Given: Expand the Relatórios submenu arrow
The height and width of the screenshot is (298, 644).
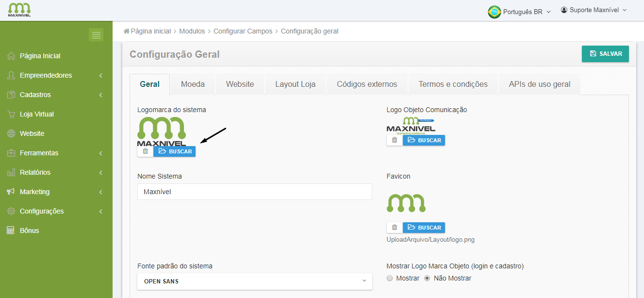Looking at the screenshot, I should tap(100, 173).
